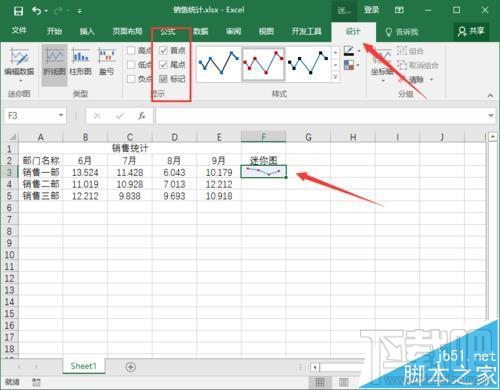The width and height of the screenshot is (500, 390).
Task: Click the Name Box showing F3
Action: tap(31, 116)
